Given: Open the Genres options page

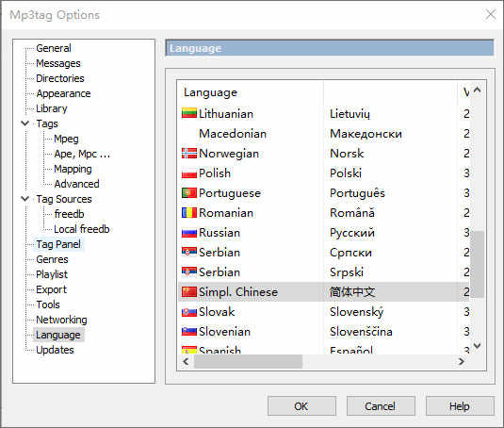Looking at the screenshot, I should tap(52, 259).
